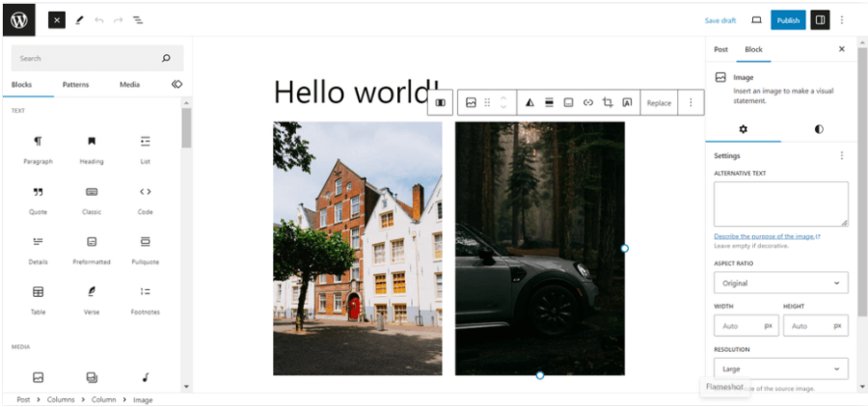
Task: Click the Redo arrow
Action: 118,20
